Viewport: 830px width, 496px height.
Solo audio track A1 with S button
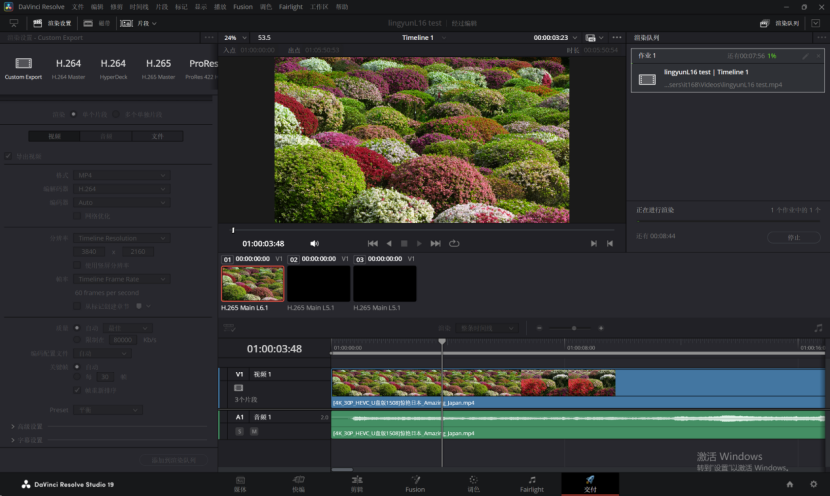coord(239,431)
